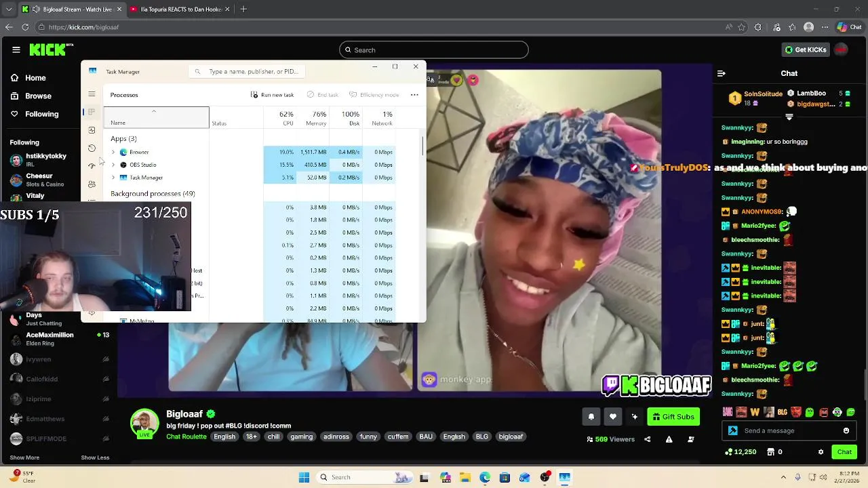Open the chat rewards hammer icon
This screenshot has height=488, width=868.
click(732, 430)
